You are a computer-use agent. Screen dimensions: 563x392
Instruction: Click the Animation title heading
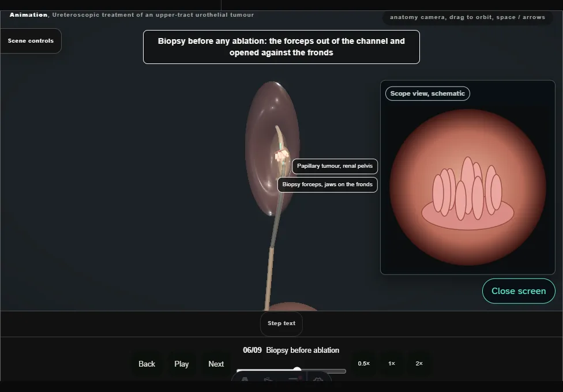tap(132, 15)
